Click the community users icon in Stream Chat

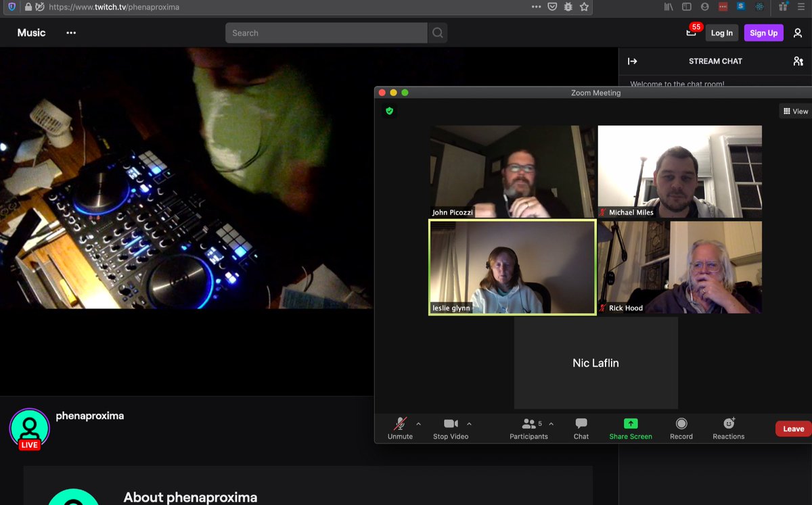(797, 61)
